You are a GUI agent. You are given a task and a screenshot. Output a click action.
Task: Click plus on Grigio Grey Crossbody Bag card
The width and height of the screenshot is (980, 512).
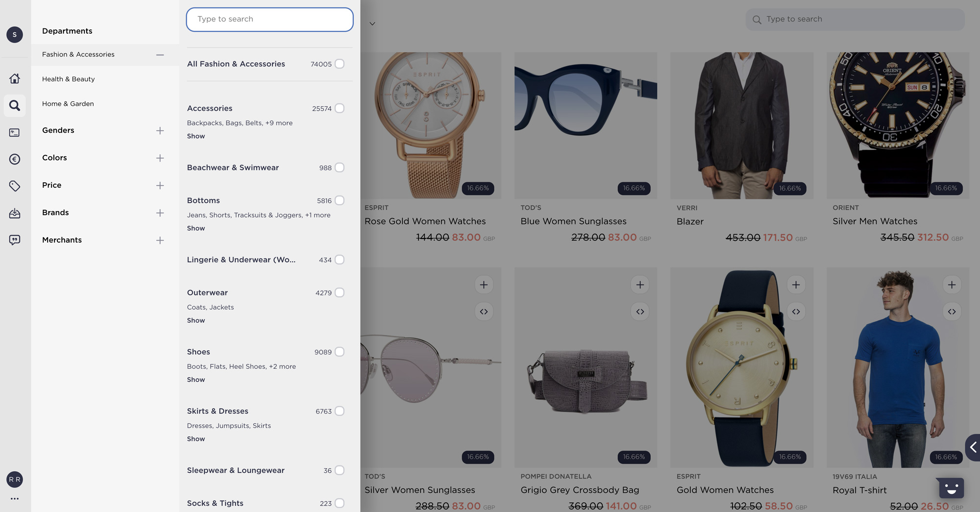point(640,285)
